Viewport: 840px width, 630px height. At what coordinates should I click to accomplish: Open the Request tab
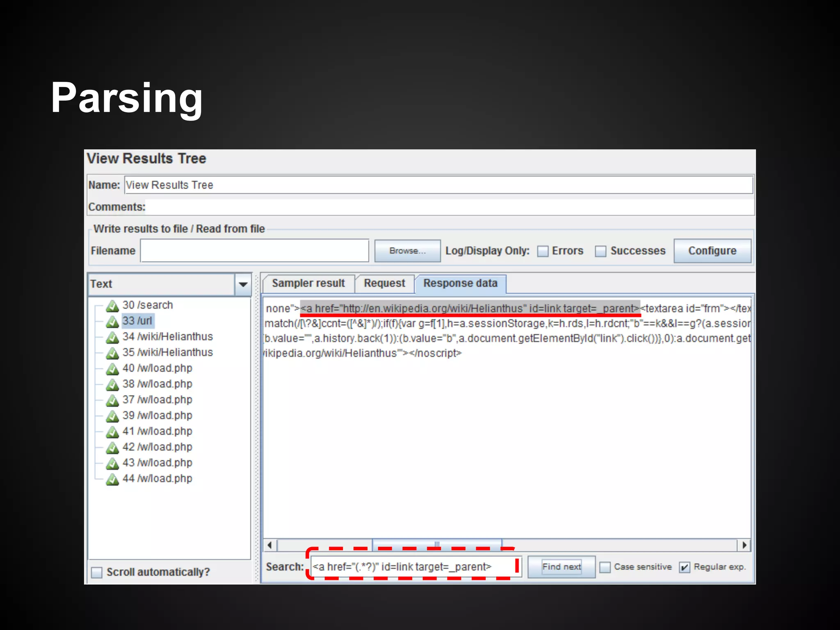pyautogui.click(x=384, y=283)
